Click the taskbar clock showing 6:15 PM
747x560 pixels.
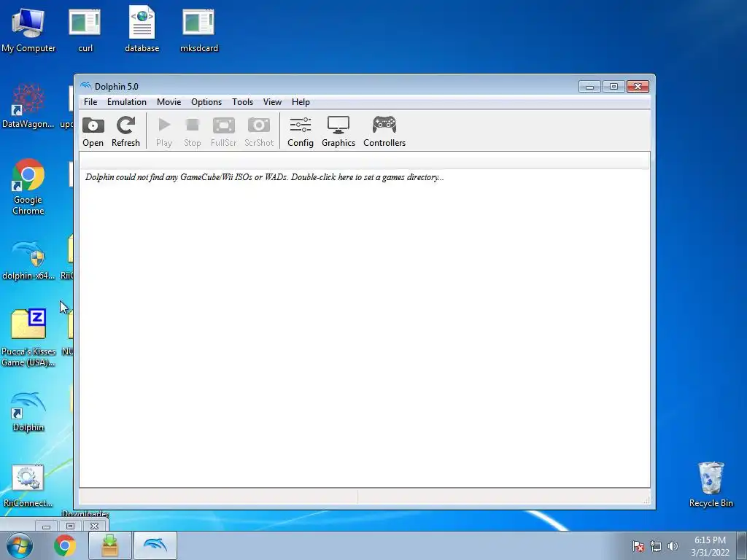point(710,546)
